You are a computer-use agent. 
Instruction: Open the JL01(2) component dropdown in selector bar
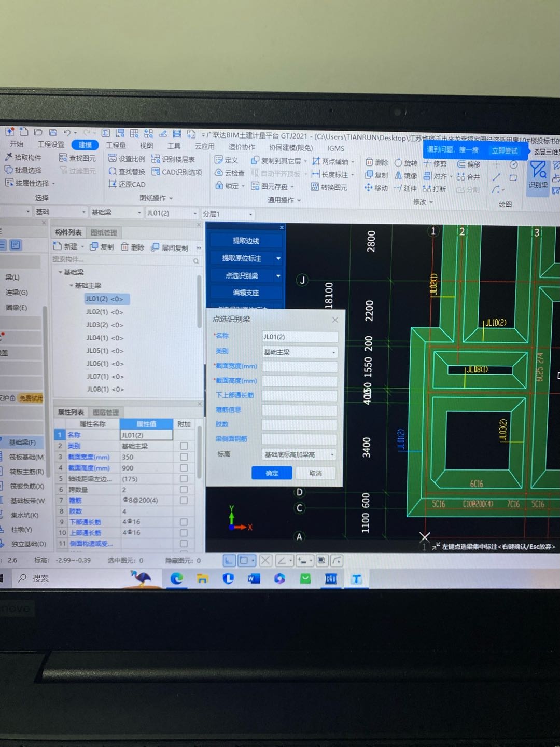click(172, 213)
